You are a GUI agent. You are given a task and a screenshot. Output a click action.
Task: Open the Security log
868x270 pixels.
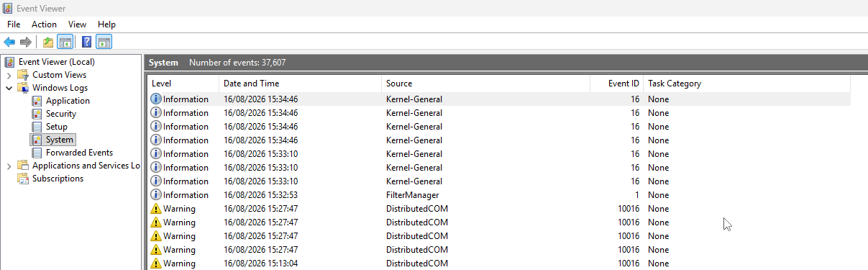coord(61,114)
